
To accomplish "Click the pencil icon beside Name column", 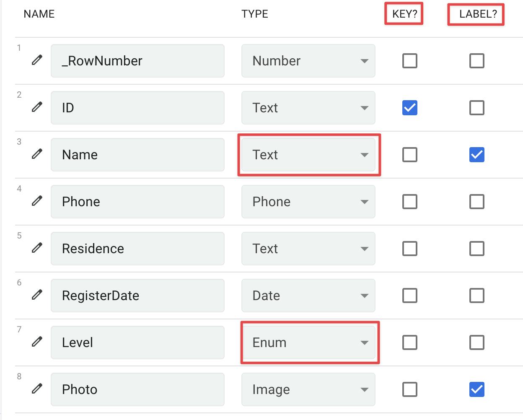I will point(37,154).
